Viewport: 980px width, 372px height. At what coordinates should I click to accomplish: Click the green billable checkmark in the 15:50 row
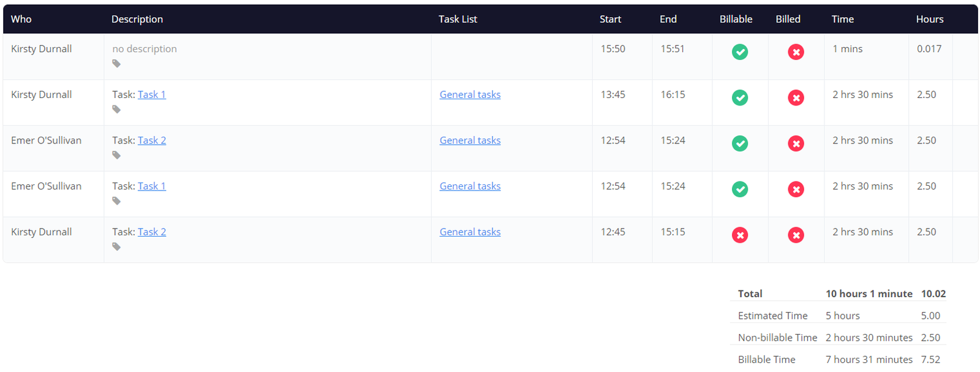click(x=740, y=52)
